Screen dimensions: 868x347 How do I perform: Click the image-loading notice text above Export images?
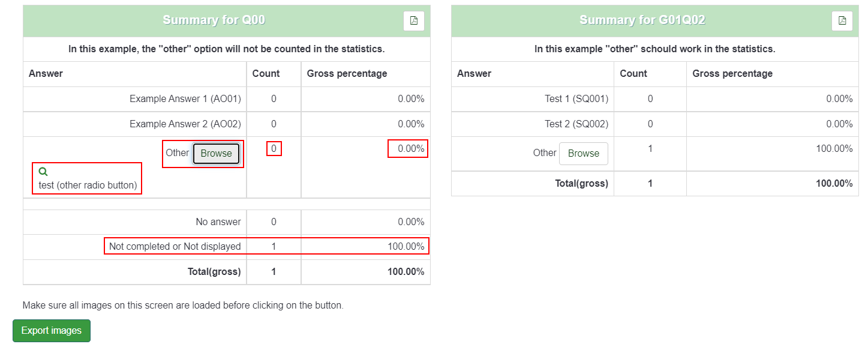point(183,306)
